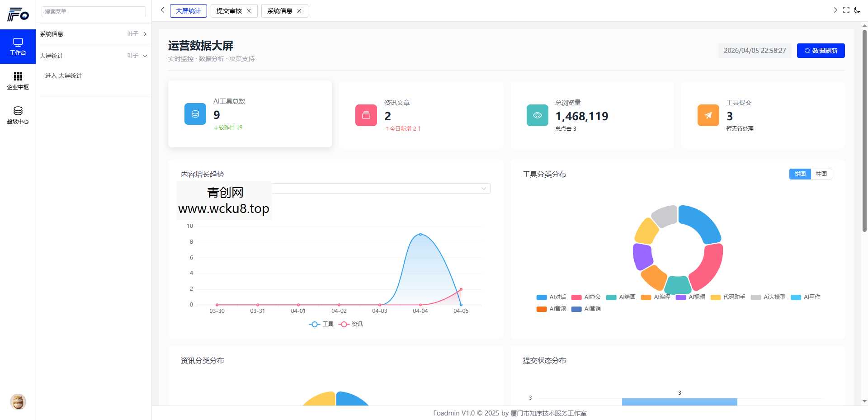
Task: Open the 超级中心 sidebar section
Action: point(18,114)
